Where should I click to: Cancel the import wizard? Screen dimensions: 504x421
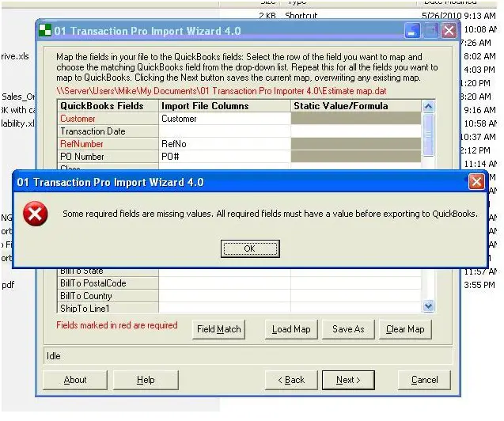(x=424, y=380)
